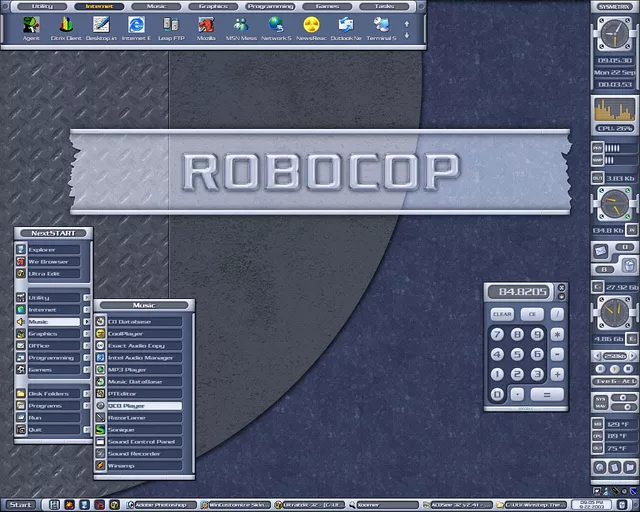Open the Leap FTP program
This screenshot has height=512, width=640.
click(x=171, y=25)
